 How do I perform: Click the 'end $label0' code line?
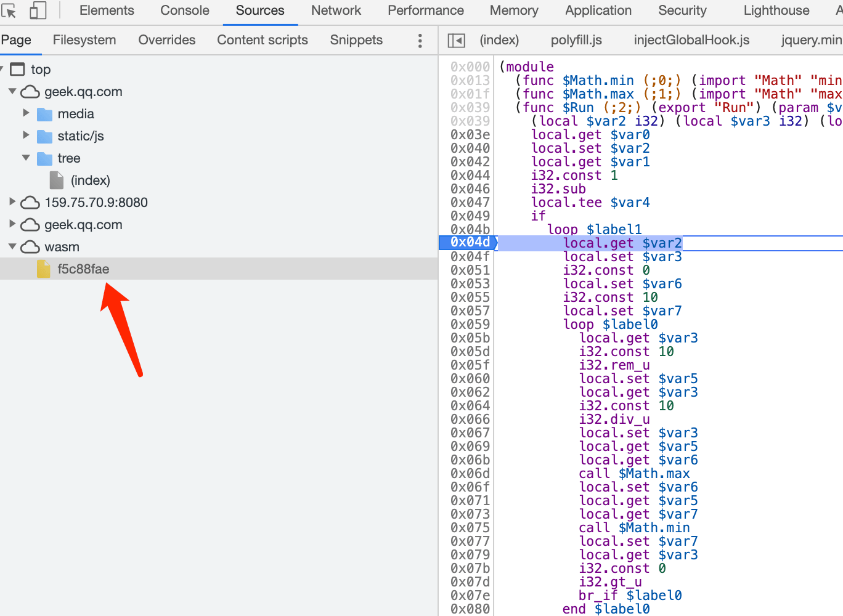click(x=606, y=609)
